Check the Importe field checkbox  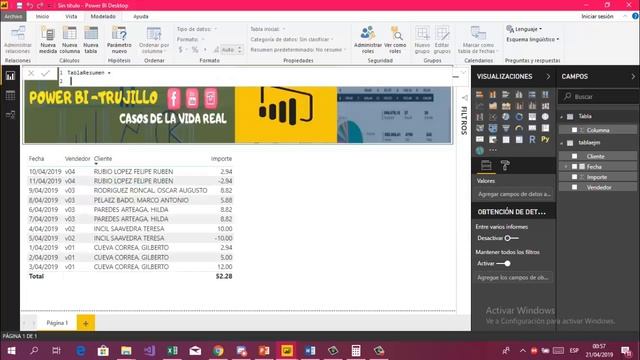point(574,177)
